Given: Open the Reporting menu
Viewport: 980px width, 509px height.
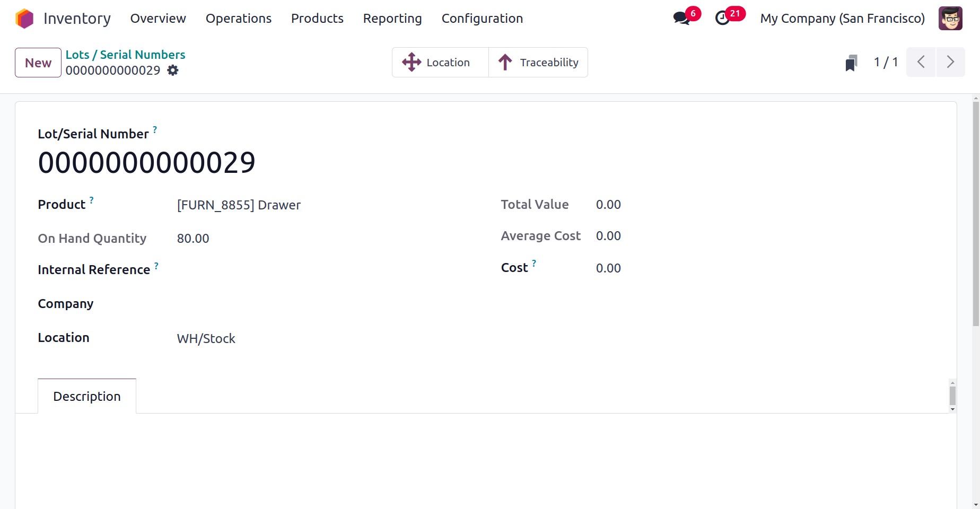Looking at the screenshot, I should [392, 19].
